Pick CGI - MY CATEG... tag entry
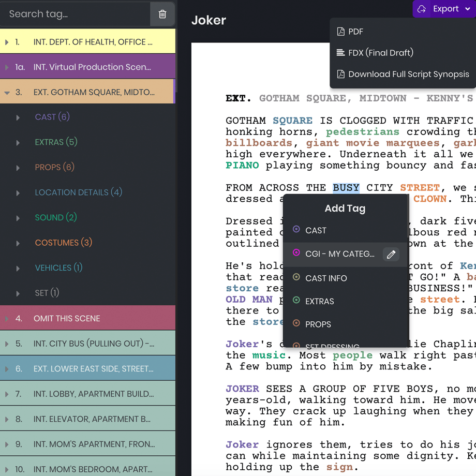476x476 pixels. coord(345,254)
